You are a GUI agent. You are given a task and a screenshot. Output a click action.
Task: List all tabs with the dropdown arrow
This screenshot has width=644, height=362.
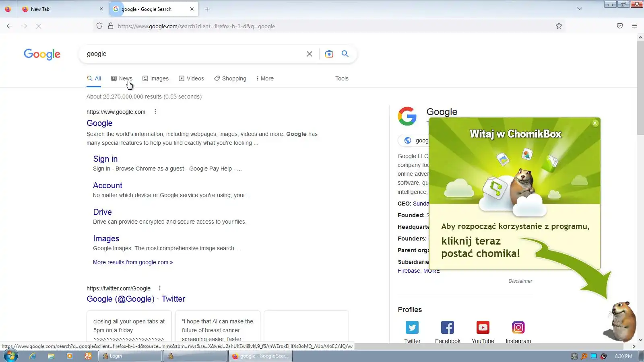click(x=580, y=9)
